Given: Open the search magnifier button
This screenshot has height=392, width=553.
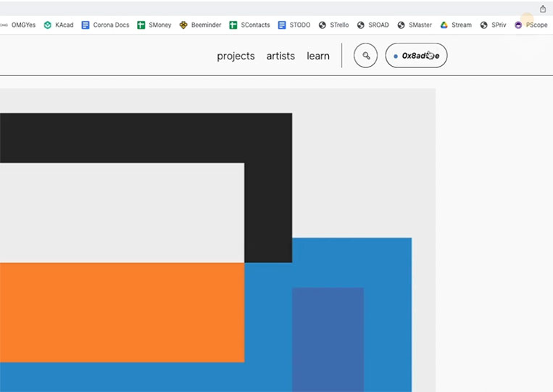Looking at the screenshot, I should (x=366, y=55).
